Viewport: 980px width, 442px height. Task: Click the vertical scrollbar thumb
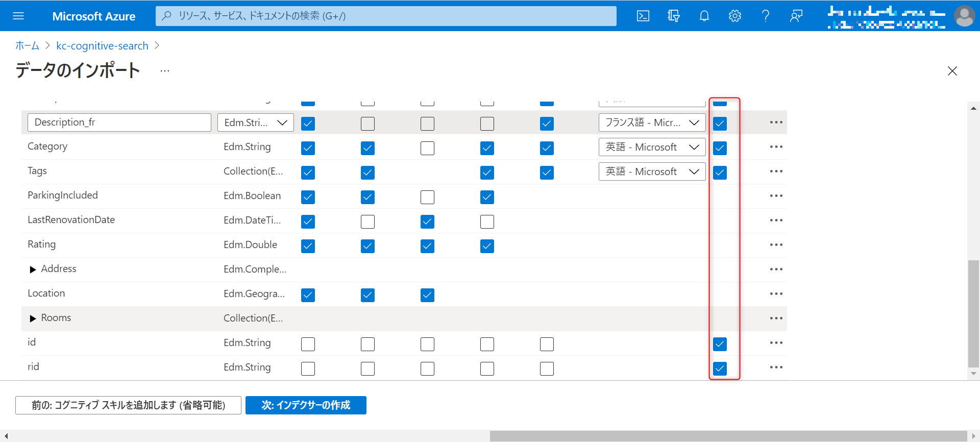click(974, 314)
